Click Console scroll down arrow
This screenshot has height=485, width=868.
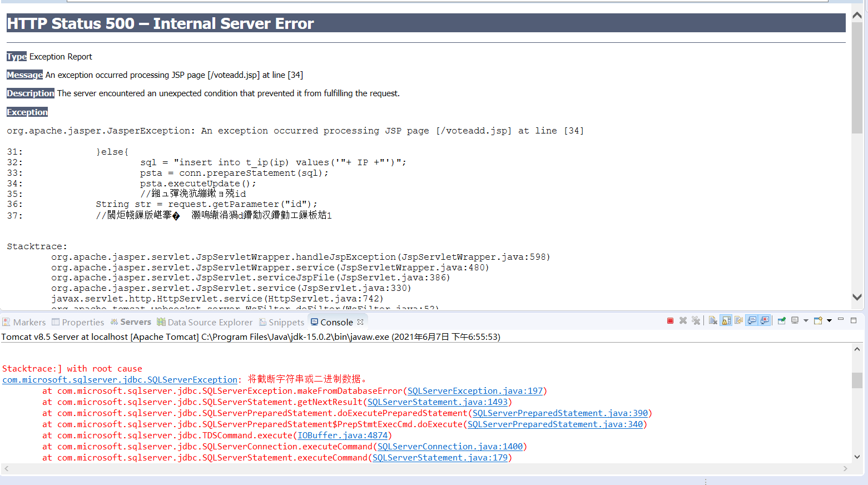coord(857,457)
